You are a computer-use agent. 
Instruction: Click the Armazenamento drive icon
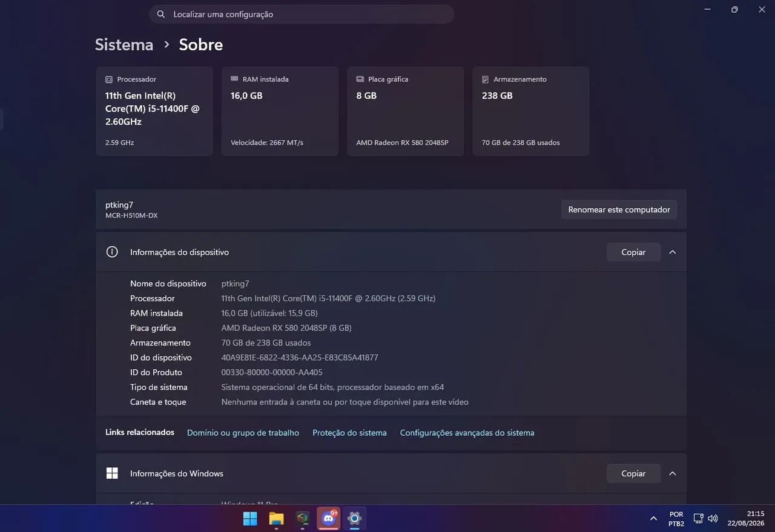[x=486, y=79]
